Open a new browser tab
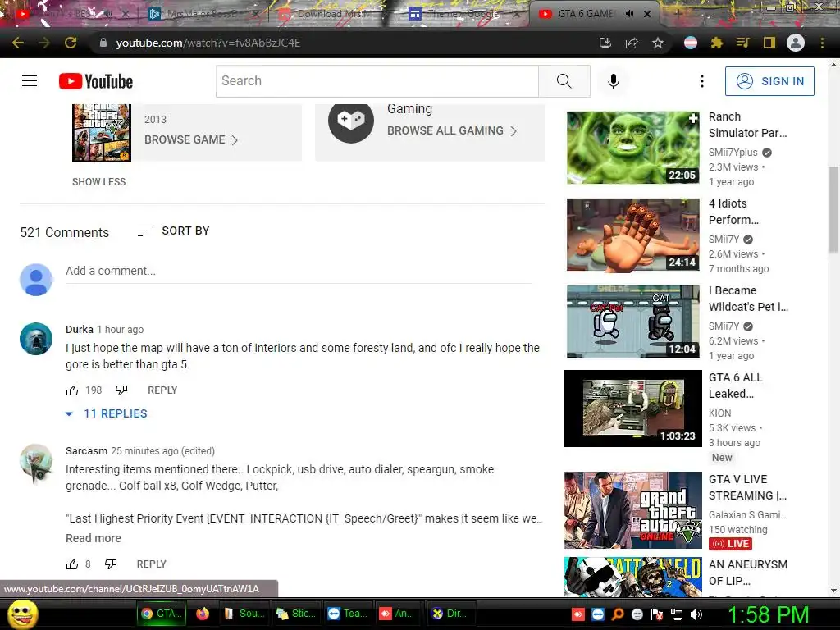840x630 pixels. click(678, 13)
